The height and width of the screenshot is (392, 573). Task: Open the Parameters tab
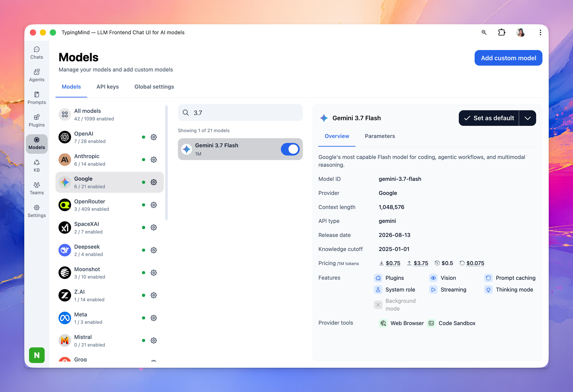tap(380, 136)
